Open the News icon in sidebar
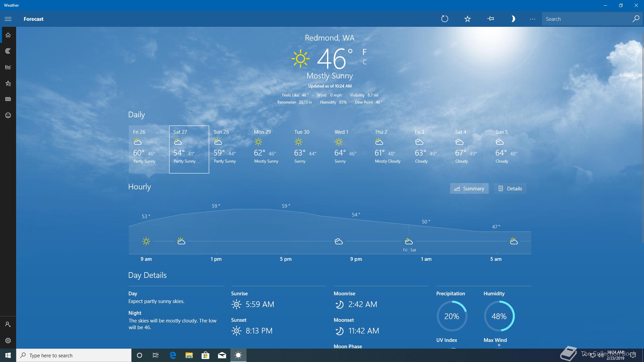644x362 pixels. pyautogui.click(x=8, y=99)
